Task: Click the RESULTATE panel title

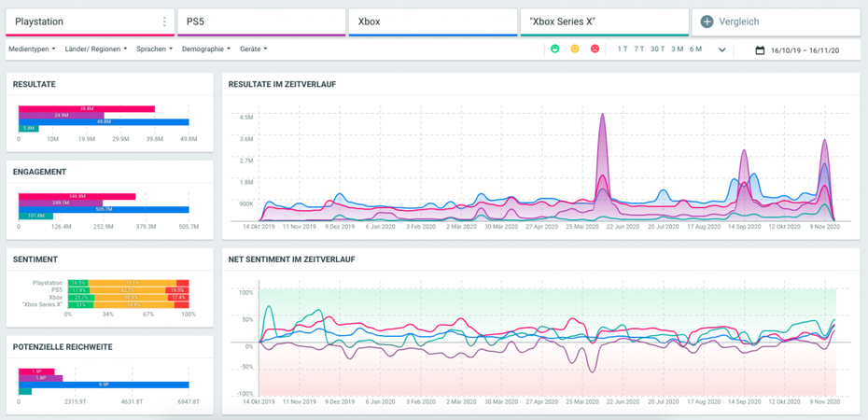Action: [x=35, y=84]
